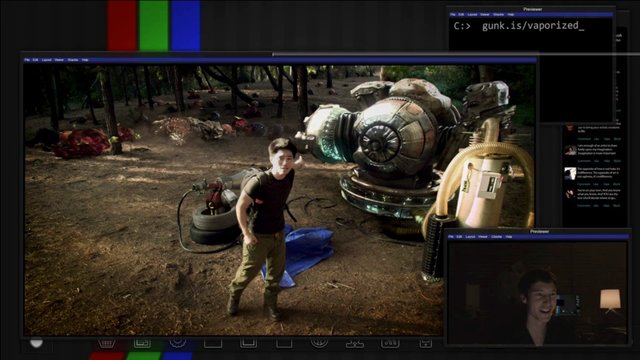The height and width of the screenshot is (360, 640).
Task: Open Layout menu in top Previewer window
Action: pyautogui.click(x=472, y=14)
